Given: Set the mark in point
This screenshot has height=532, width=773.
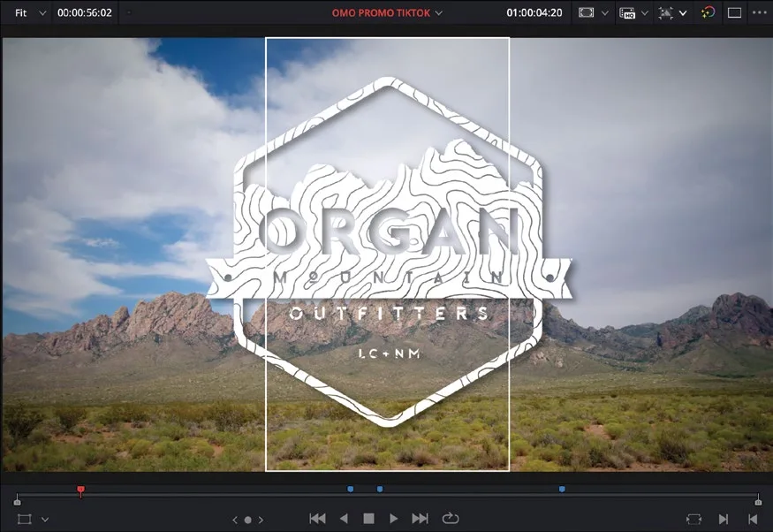Looking at the screenshot, I should tap(724, 519).
